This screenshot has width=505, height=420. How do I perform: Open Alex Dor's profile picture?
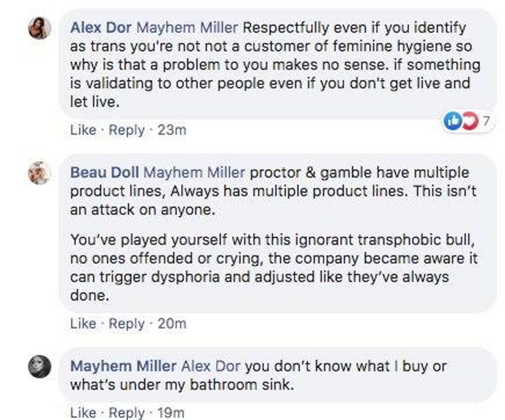click(x=40, y=27)
